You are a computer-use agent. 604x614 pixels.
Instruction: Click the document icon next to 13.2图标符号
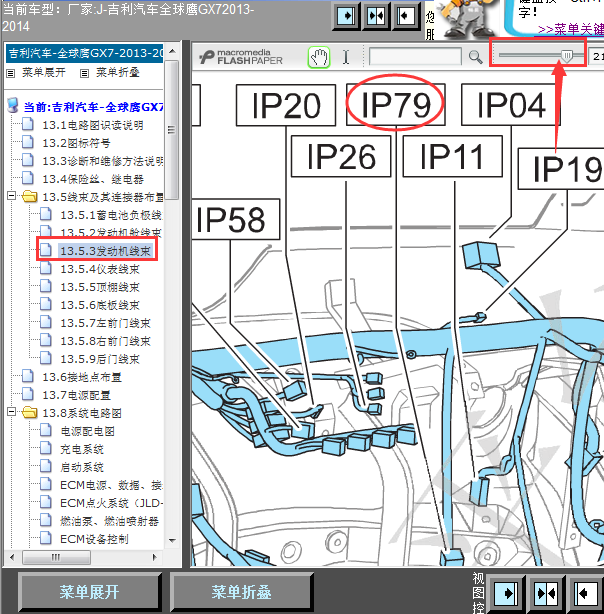[x=28, y=142]
